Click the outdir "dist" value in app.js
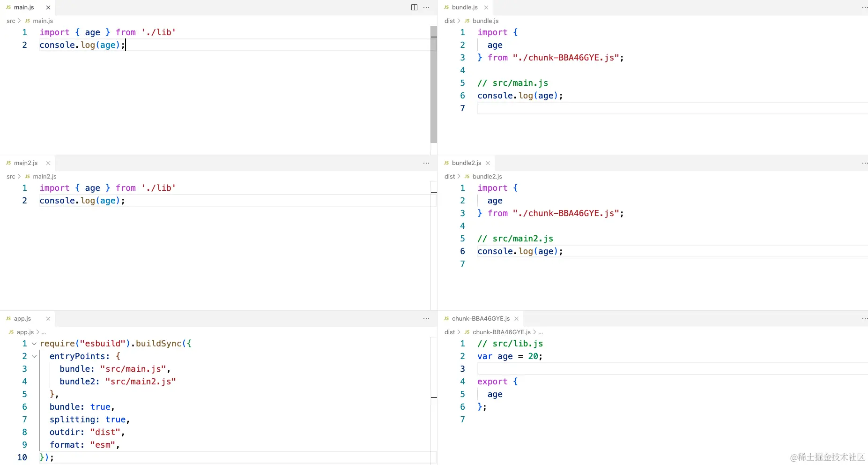This screenshot has width=868, height=465. 105,432
